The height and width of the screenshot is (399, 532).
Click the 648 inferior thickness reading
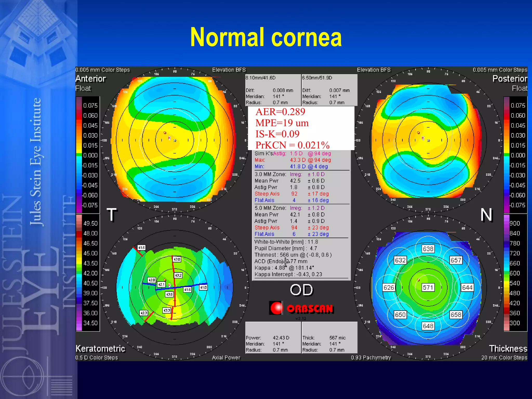coord(428,326)
